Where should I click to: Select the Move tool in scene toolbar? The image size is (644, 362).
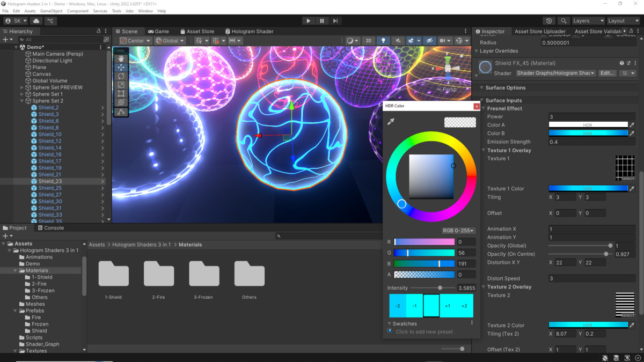tap(121, 67)
